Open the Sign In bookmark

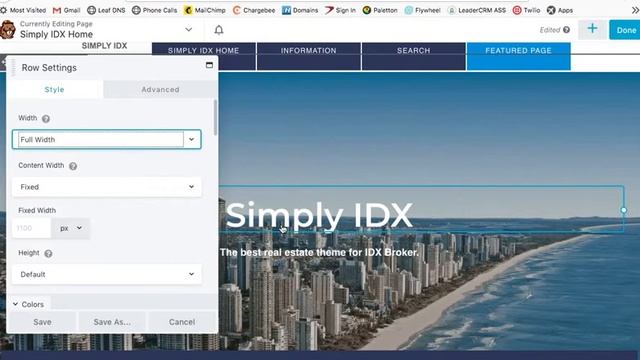pos(340,10)
